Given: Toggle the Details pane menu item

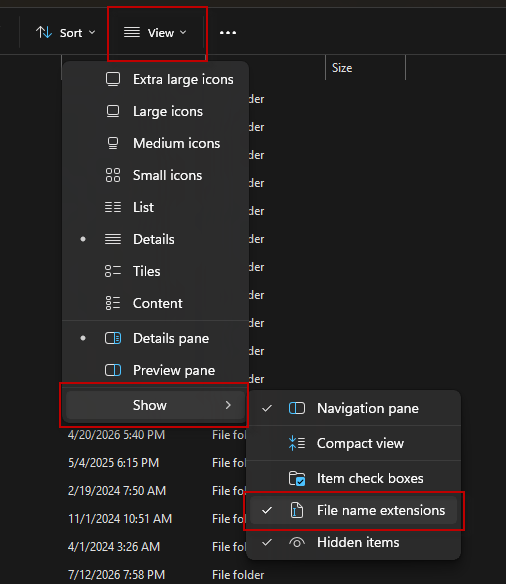Looking at the screenshot, I should tap(155, 338).
